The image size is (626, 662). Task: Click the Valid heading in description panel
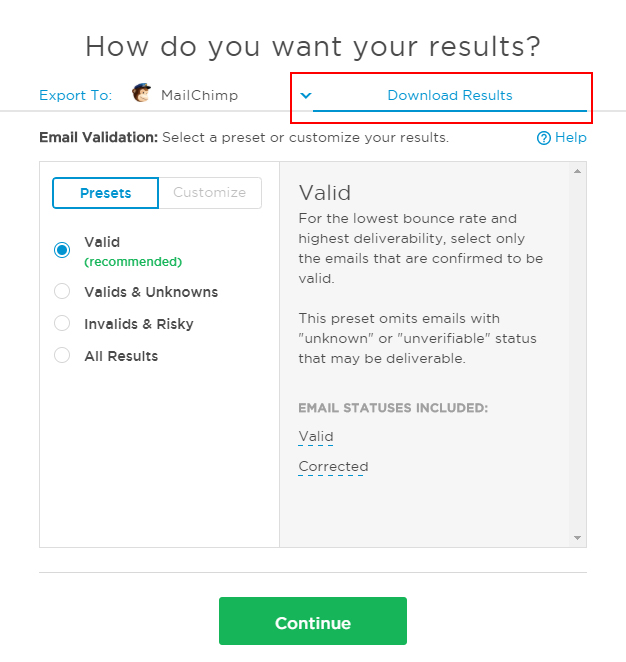(325, 193)
